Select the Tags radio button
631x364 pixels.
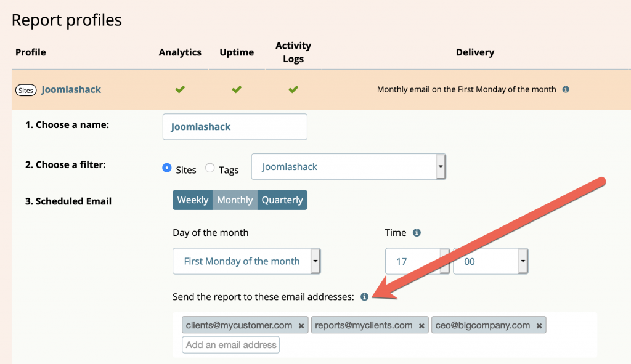pos(210,168)
